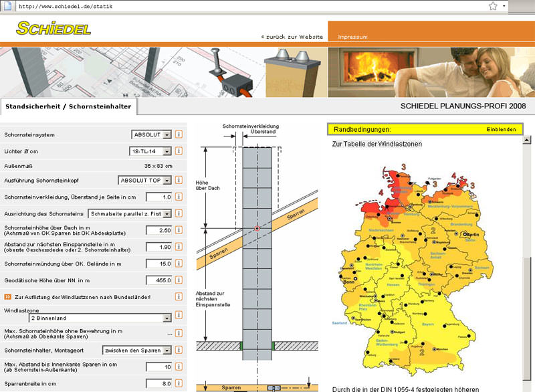Open info icon for Sparrenbreite in cm
The image size is (535, 392).
(x=179, y=383)
